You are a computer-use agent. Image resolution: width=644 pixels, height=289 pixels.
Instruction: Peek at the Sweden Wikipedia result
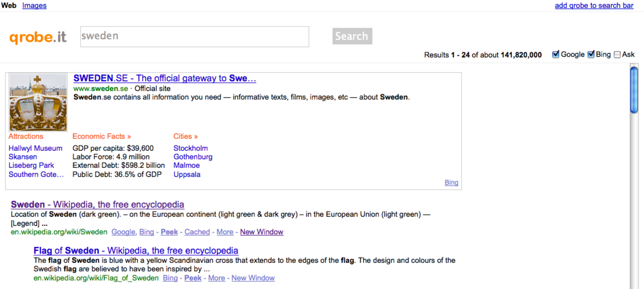(170, 232)
